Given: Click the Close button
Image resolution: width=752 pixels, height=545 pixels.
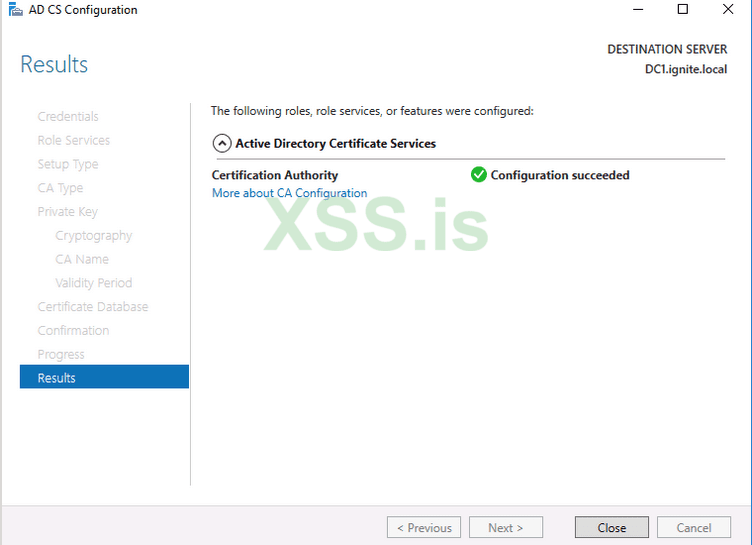Looking at the screenshot, I should [x=611, y=527].
